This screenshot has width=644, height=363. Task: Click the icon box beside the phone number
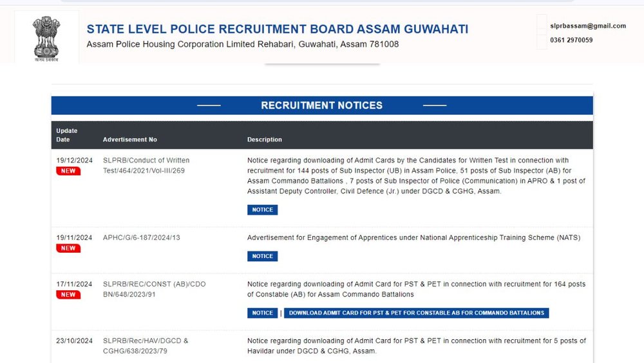pos(542,41)
